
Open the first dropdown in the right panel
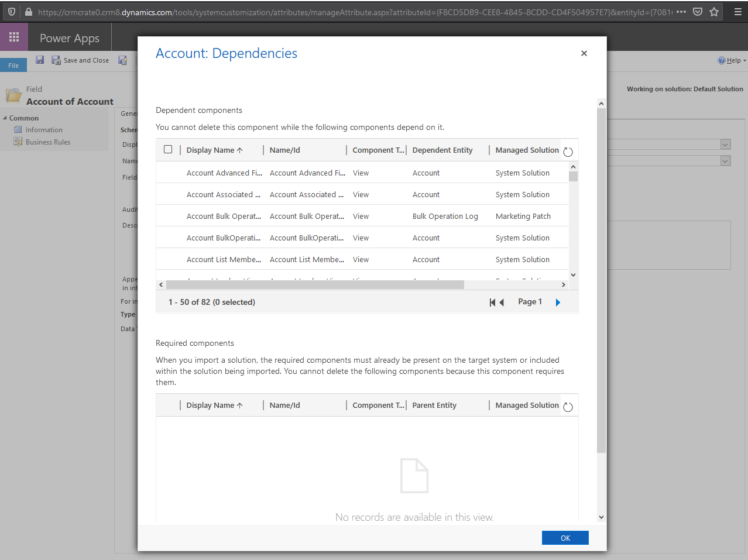(x=725, y=144)
